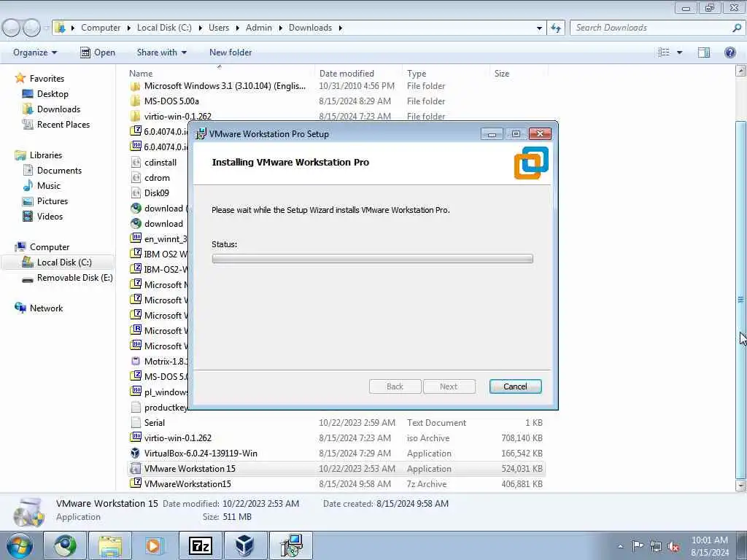Select Removable Disk (E:)
The width and height of the screenshot is (747, 560).
[x=75, y=278]
